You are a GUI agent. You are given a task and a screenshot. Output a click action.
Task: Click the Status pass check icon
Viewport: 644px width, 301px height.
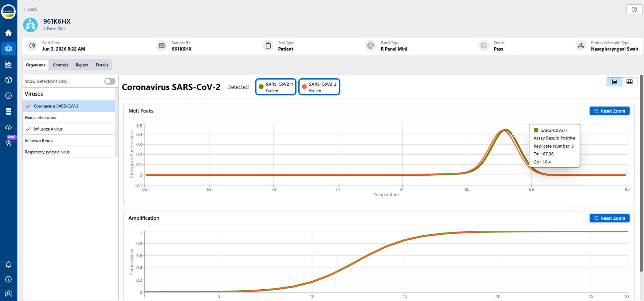pyautogui.click(x=484, y=45)
